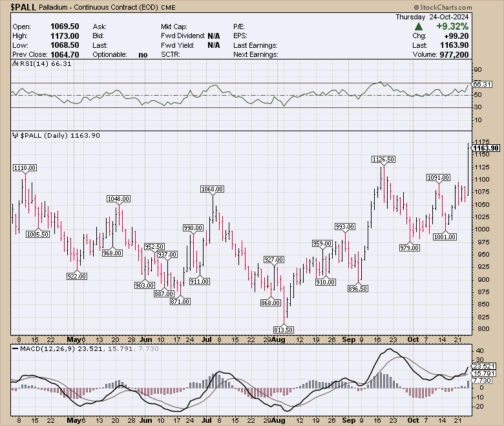The width and height of the screenshot is (504, 426).
Task: Click the 1048.00 May peak annotation
Action: (119, 199)
